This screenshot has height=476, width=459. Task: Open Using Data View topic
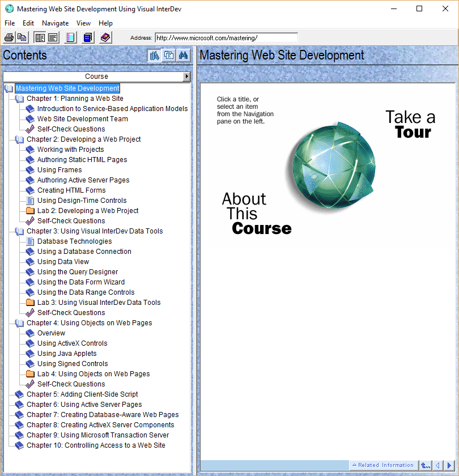(x=63, y=262)
